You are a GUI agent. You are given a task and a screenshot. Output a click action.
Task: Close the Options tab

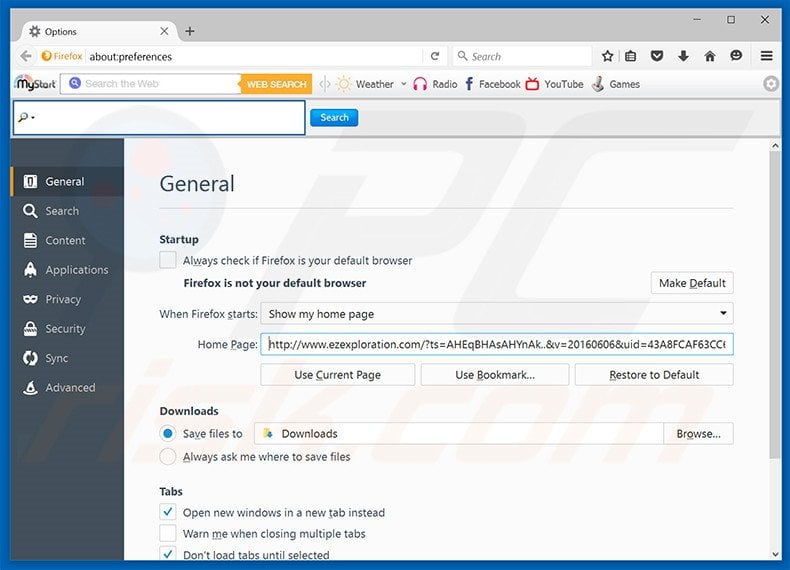click(x=164, y=31)
